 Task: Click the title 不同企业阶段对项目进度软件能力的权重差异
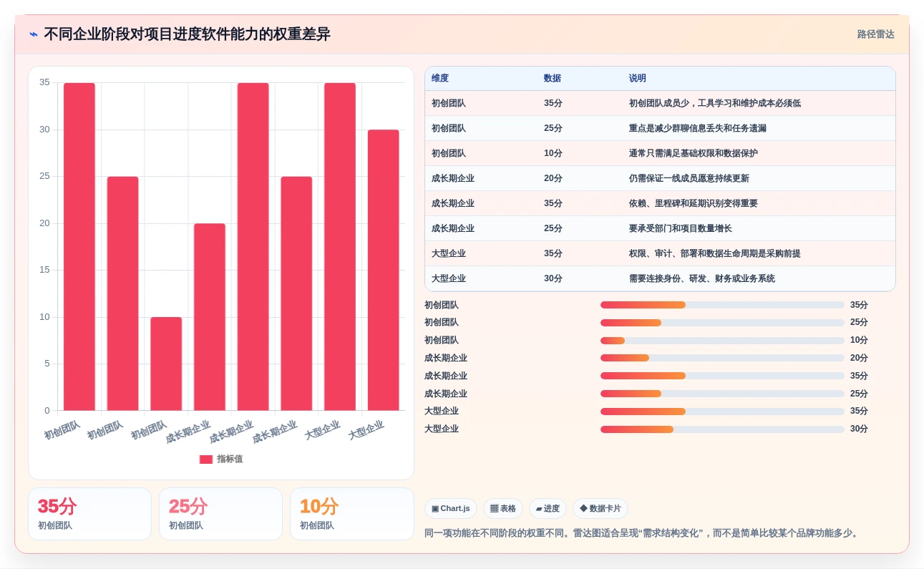click(187, 34)
